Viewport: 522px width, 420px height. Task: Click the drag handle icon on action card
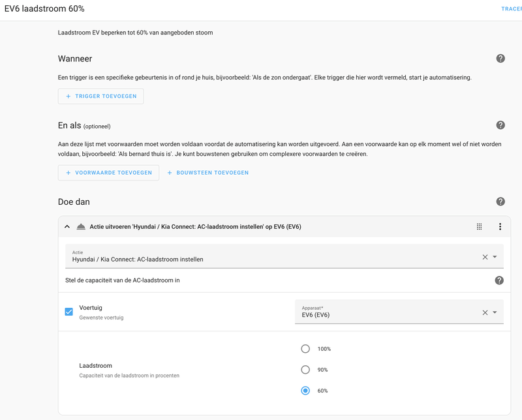pyautogui.click(x=480, y=227)
